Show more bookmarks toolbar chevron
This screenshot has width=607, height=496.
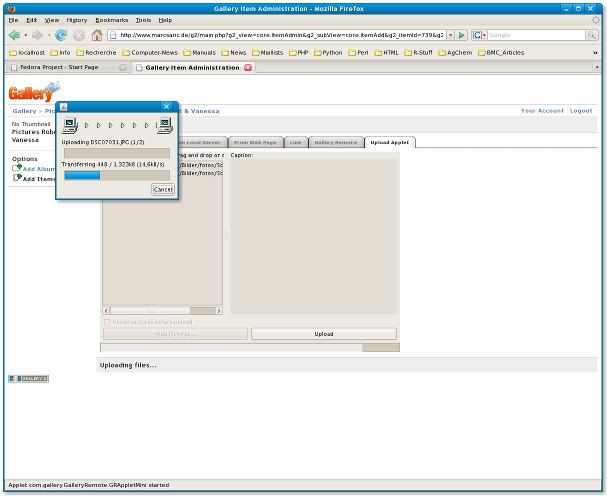pos(595,52)
